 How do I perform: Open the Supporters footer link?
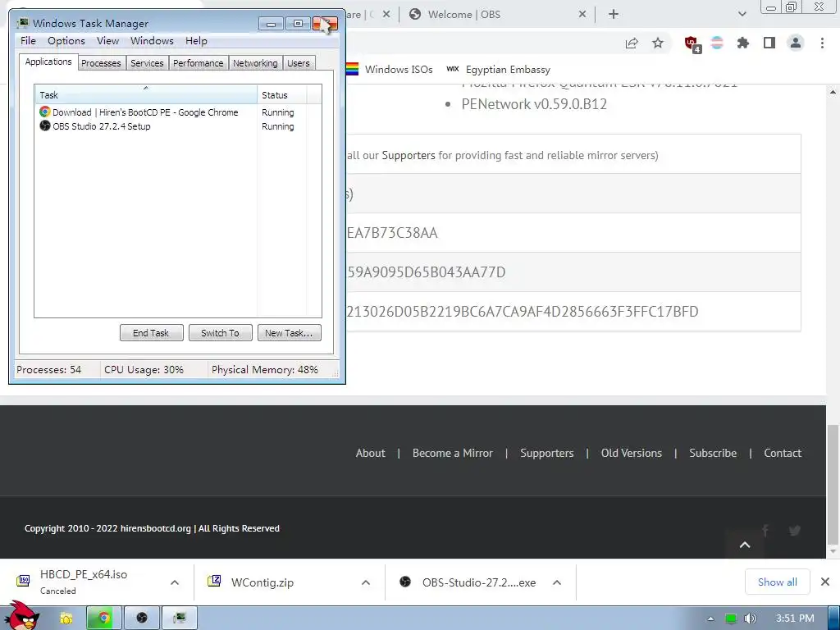point(547,453)
